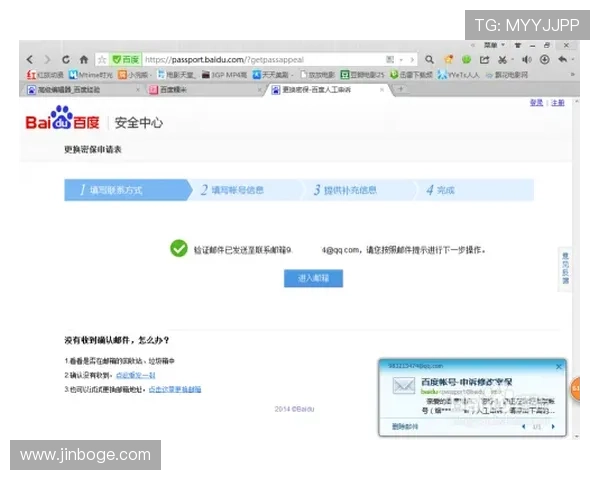600x480 pixels.
Task: Select the 更换密保-百度人工申诉 tab
Action: pyautogui.click(x=325, y=90)
